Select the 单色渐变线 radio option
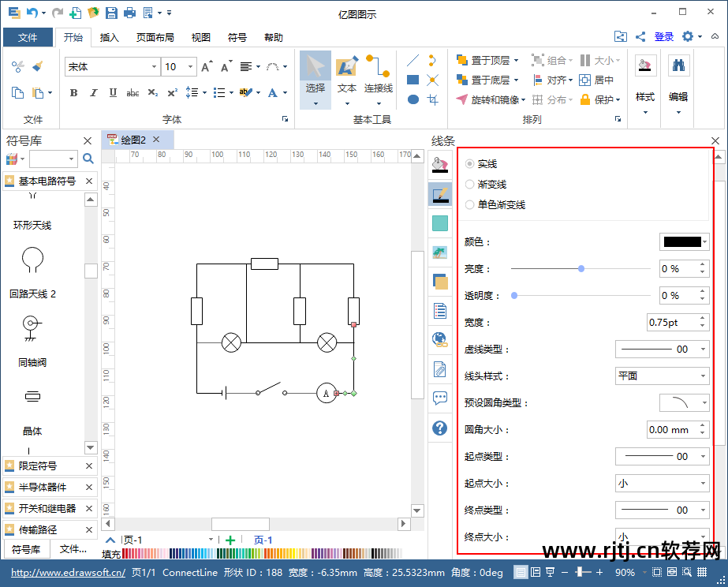Screen dimensions: 728x587 470,205
